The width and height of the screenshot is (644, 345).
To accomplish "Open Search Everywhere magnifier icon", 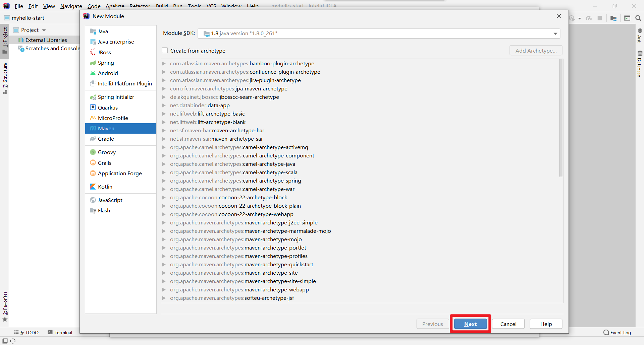I will [x=638, y=18].
